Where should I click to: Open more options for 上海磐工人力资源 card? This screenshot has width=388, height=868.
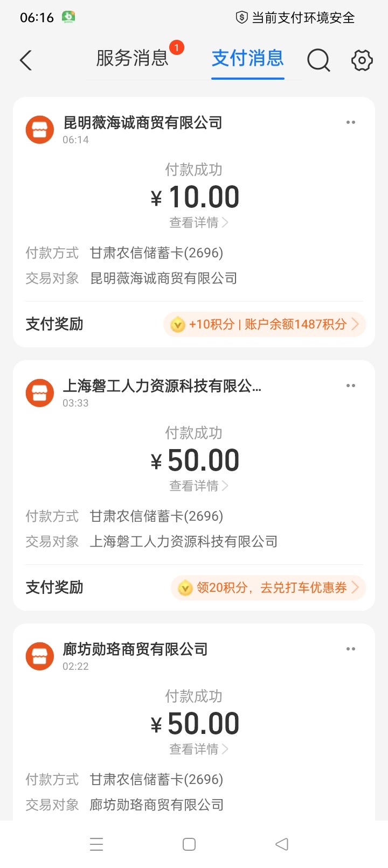coord(351,386)
